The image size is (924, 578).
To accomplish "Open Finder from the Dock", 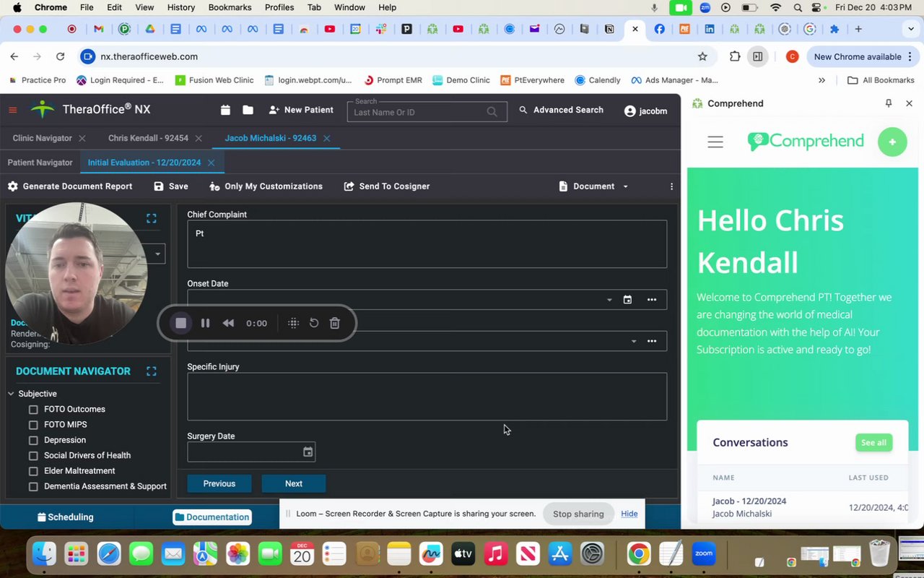I will coord(45,554).
